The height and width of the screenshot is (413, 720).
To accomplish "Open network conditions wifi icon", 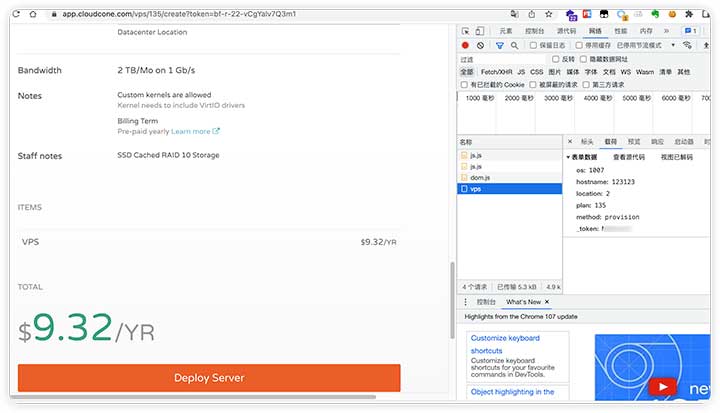I will click(x=687, y=45).
